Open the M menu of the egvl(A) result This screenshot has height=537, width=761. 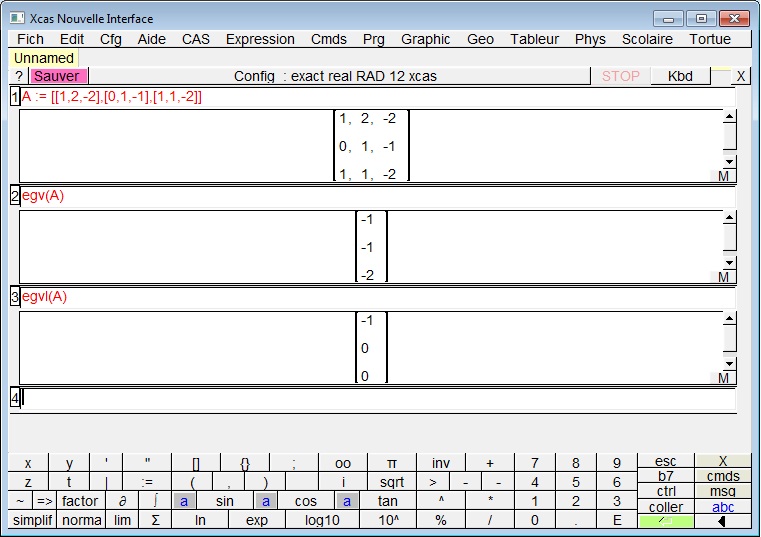tap(724, 378)
